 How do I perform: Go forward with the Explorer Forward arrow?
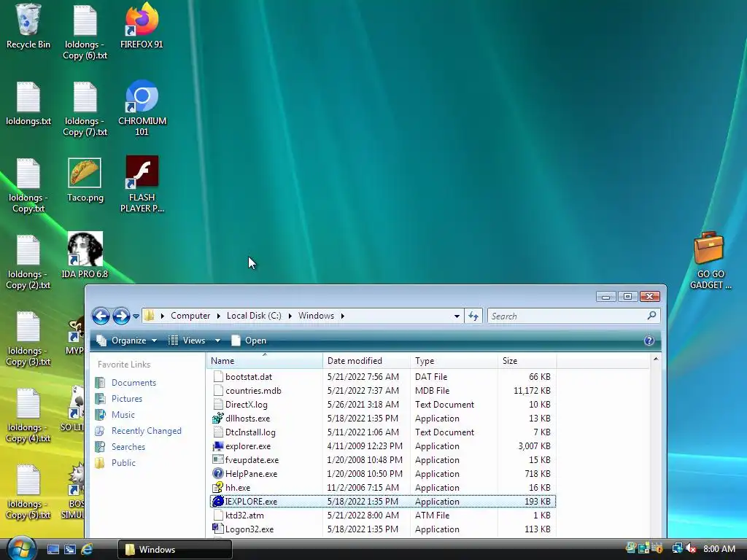pyautogui.click(x=121, y=316)
